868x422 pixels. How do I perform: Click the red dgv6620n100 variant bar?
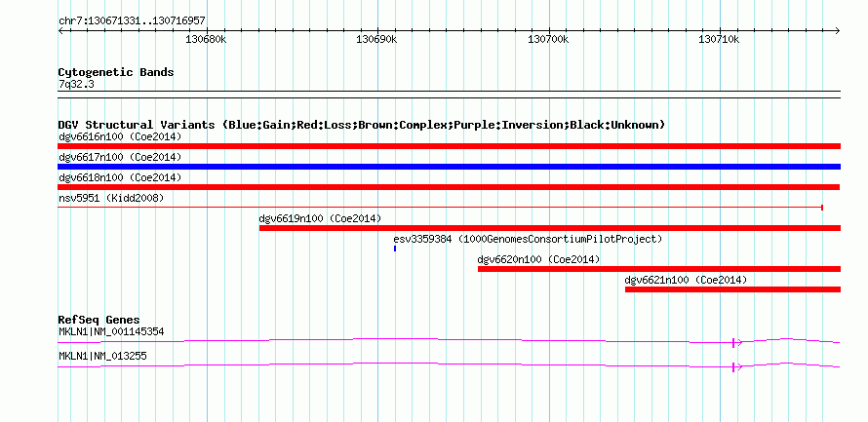pyautogui.click(x=659, y=269)
